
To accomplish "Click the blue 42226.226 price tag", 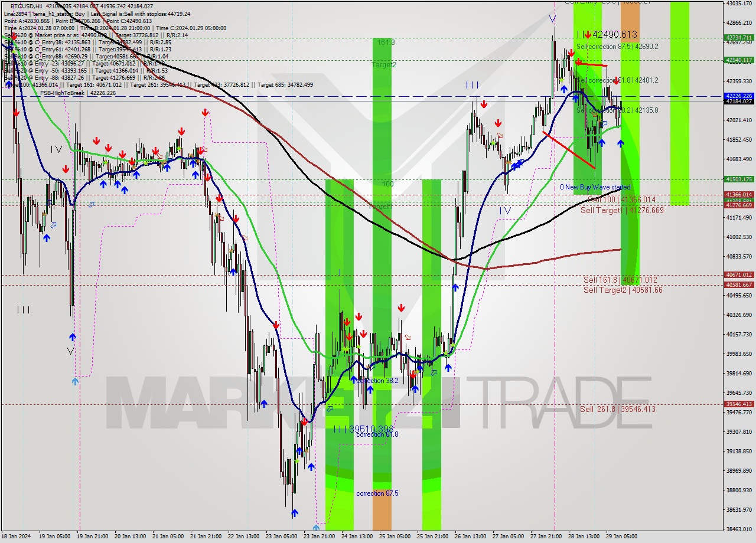I will [x=738, y=96].
